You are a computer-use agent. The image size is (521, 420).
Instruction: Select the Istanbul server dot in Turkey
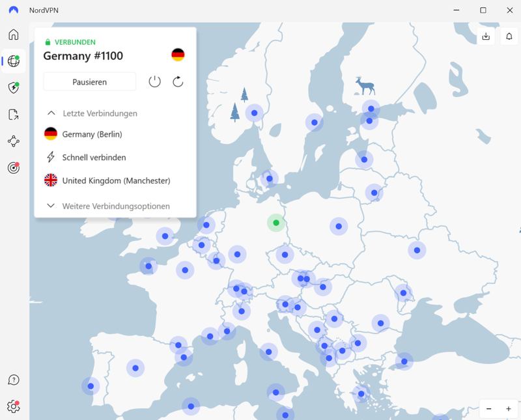(404, 361)
